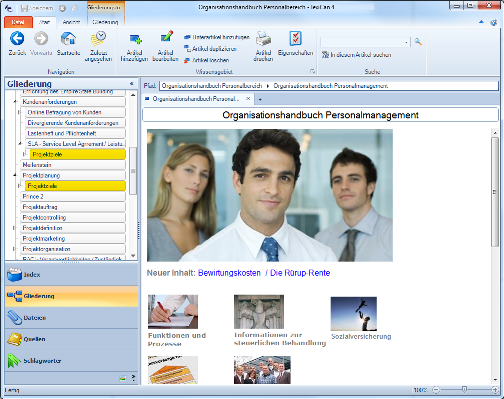This screenshot has height=399, width=504.
Task: Click the Artikel bearbeiten pencil icon
Action: tap(167, 36)
